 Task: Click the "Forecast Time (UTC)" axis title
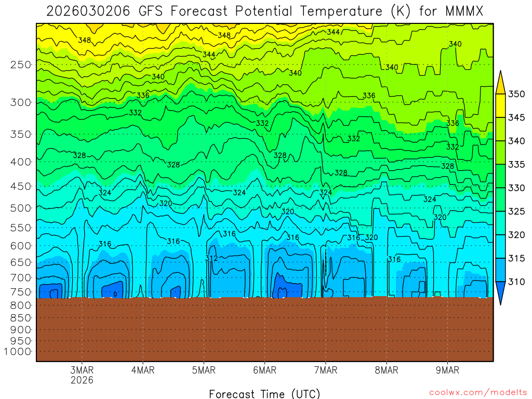[264, 394]
